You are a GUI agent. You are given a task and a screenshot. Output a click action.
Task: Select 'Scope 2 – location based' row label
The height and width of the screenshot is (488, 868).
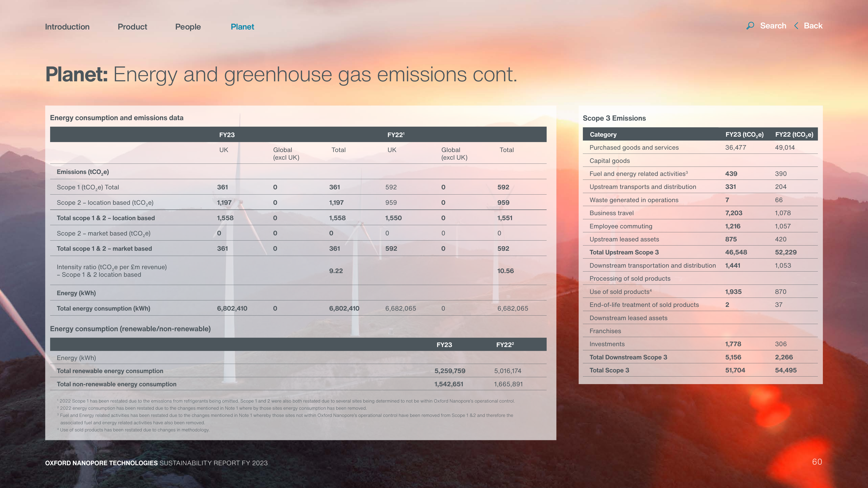pyautogui.click(x=105, y=203)
